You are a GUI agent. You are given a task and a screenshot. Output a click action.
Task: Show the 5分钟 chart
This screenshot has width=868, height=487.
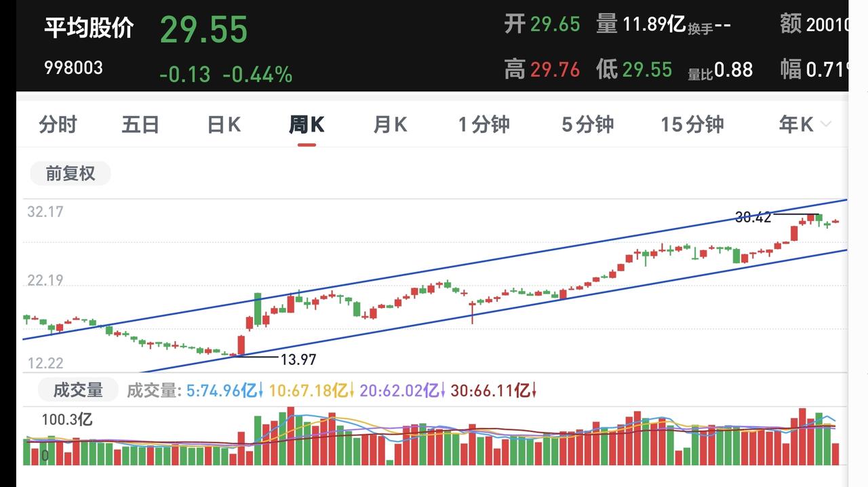pyautogui.click(x=587, y=125)
